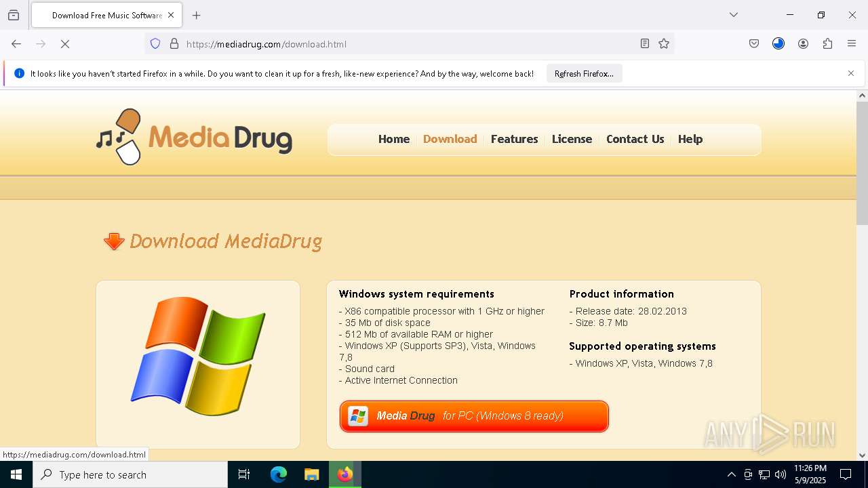
Task: Open the License page
Action: tap(572, 139)
